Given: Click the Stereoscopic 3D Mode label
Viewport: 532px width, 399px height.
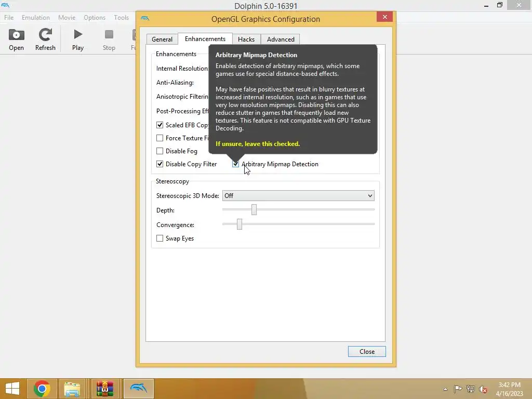Looking at the screenshot, I should 188,196.
